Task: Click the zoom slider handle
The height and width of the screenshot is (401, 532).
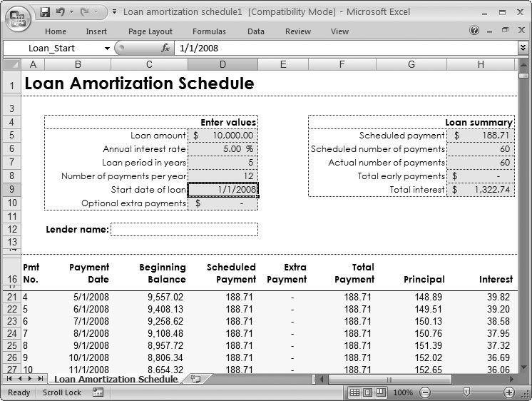Action: coord(466,392)
